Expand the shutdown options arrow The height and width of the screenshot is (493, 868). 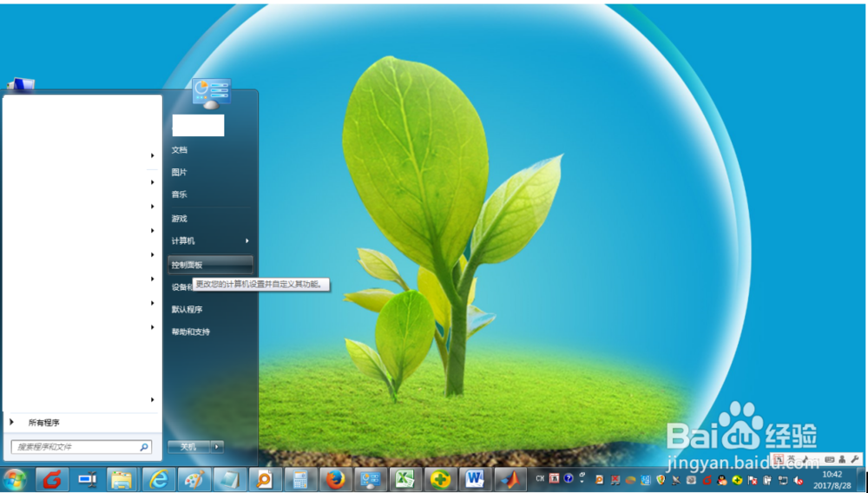coord(217,446)
